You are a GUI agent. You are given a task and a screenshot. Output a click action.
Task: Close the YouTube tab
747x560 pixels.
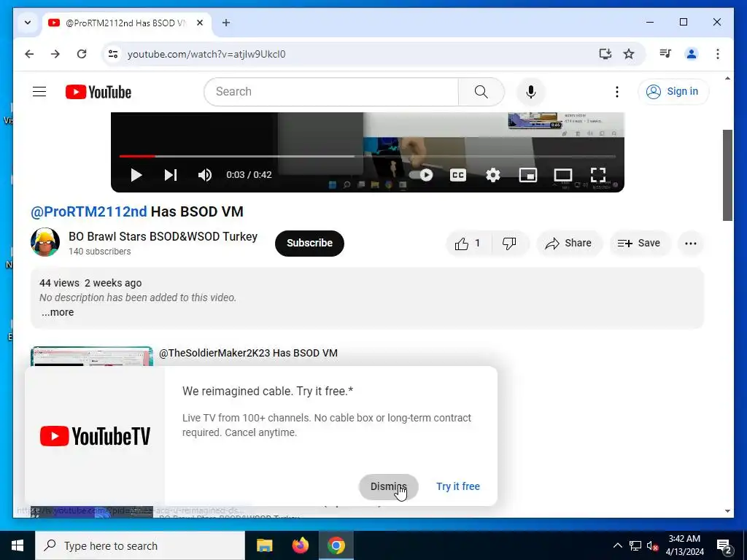[x=200, y=23]
